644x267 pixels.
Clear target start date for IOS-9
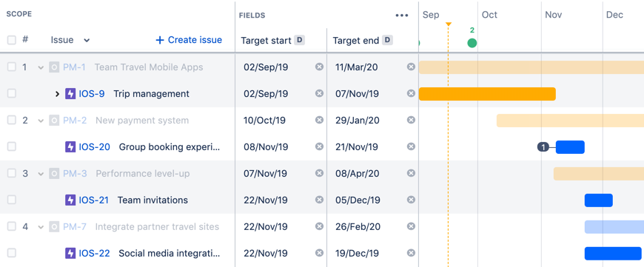[x=319, y=93]
